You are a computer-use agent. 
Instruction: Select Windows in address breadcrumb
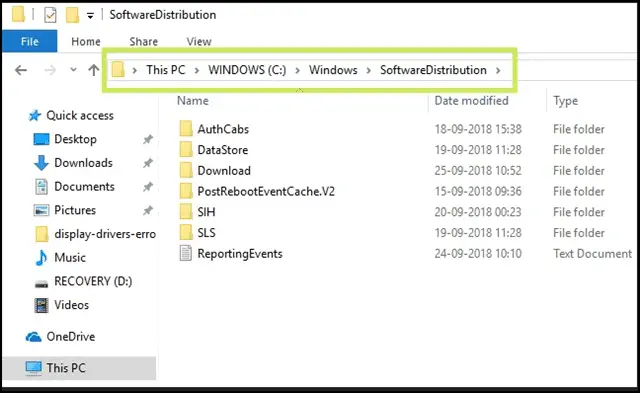(x=333, y=70)
